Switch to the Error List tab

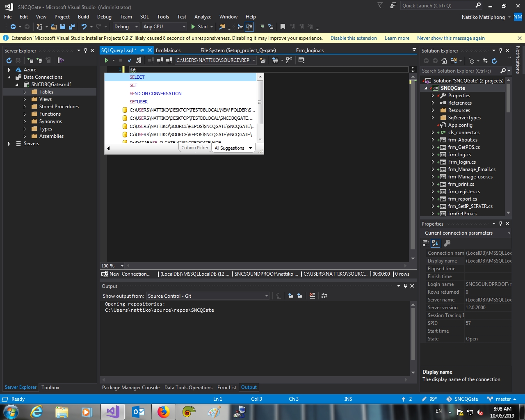tap(227, 387)
